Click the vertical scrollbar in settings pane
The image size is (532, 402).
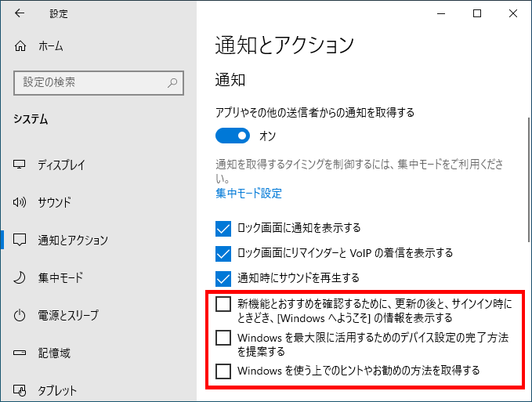click(529, 179)
